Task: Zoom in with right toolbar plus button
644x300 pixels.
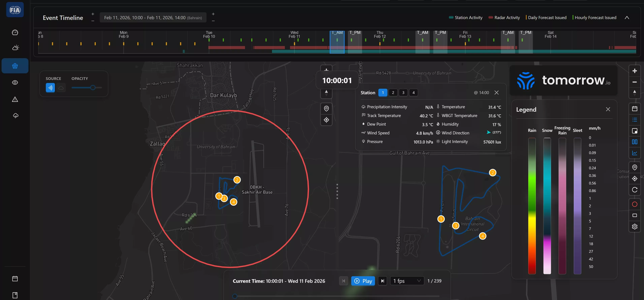Action: (x=635, y=71)
